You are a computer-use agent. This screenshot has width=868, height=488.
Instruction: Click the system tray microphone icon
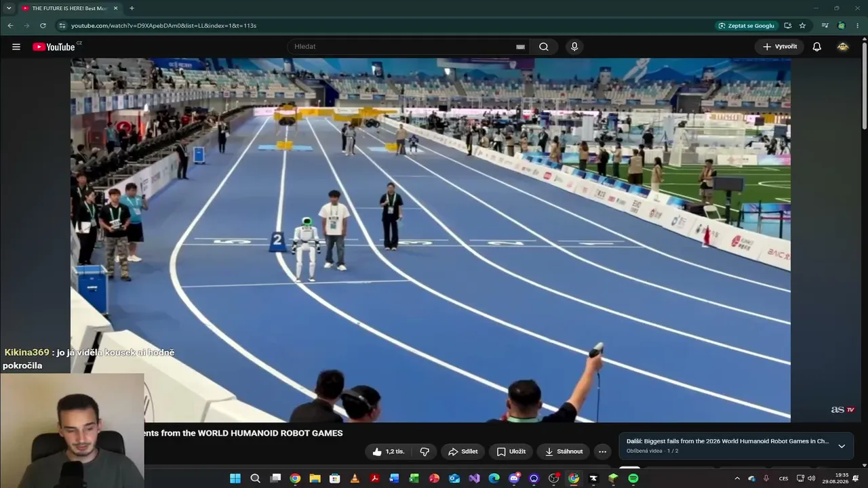coord(766,479)
